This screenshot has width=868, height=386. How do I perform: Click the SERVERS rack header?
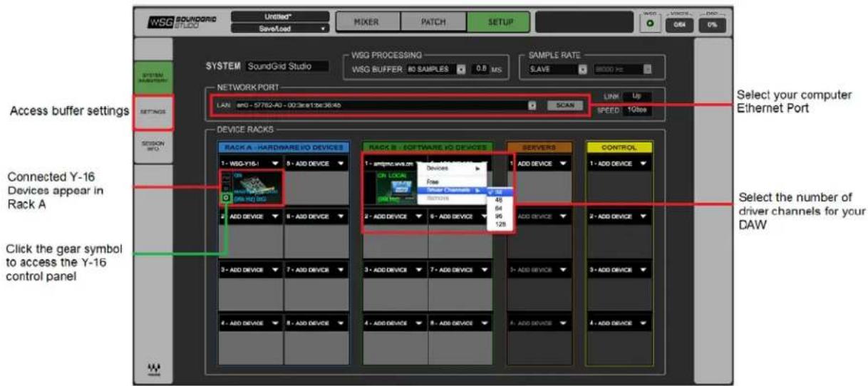[x=540, y=147]
